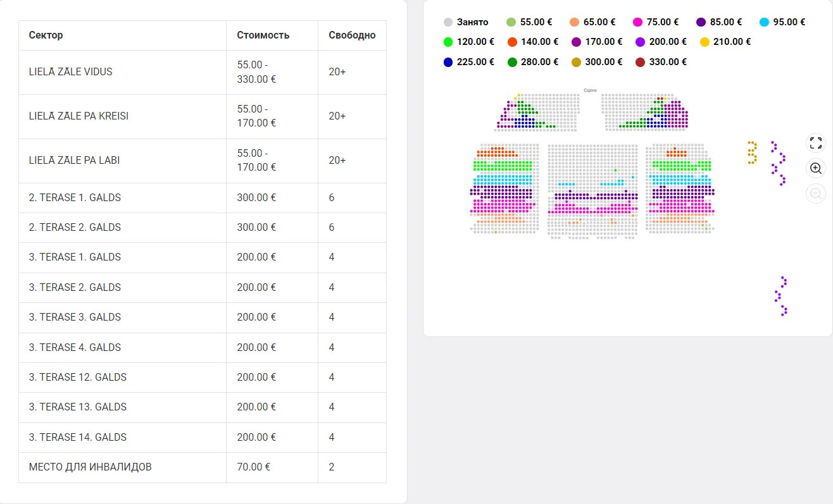Click the 55.00 € light green legend dot
This screenshot has height=504, width=833.
click(x=511, y=22)
